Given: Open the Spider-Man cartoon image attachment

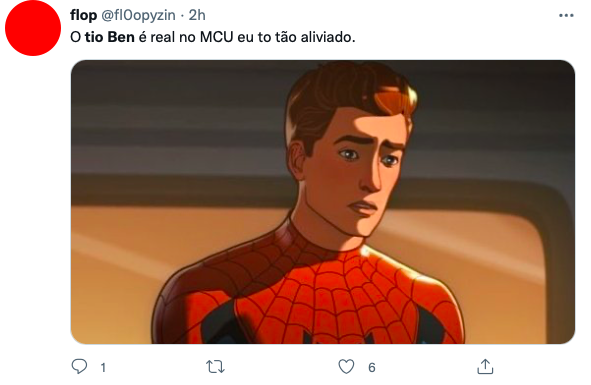Looking at the screenshot, I should [323, 202].
